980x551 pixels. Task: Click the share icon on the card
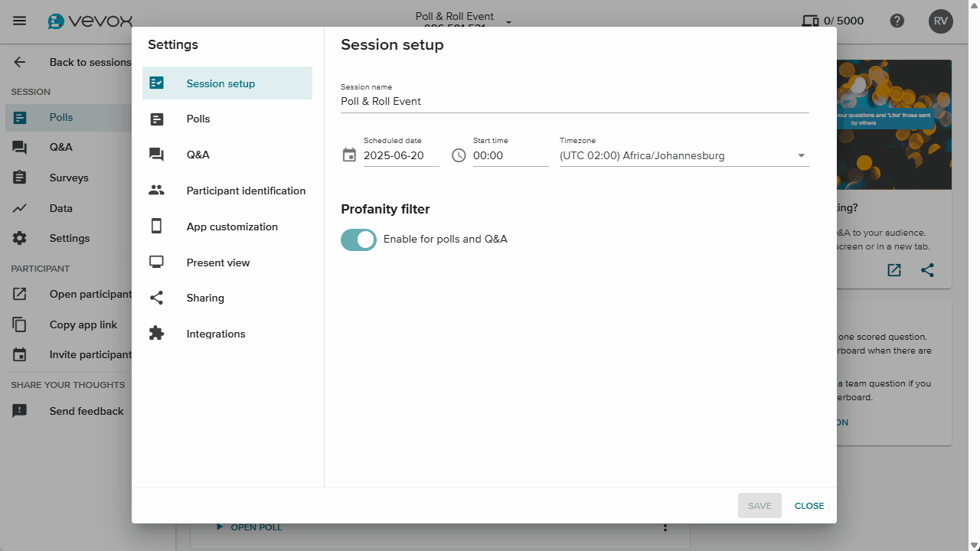pyautogui.click(x=927, y=270)
